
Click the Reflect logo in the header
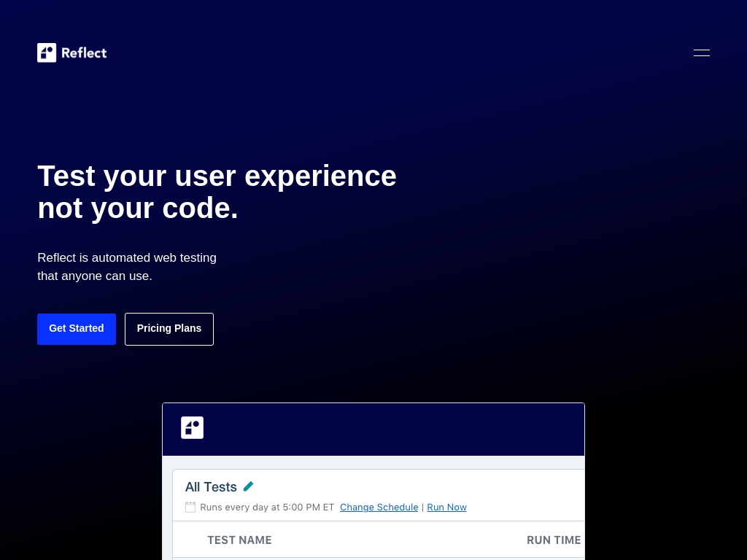tap(72, 52)
